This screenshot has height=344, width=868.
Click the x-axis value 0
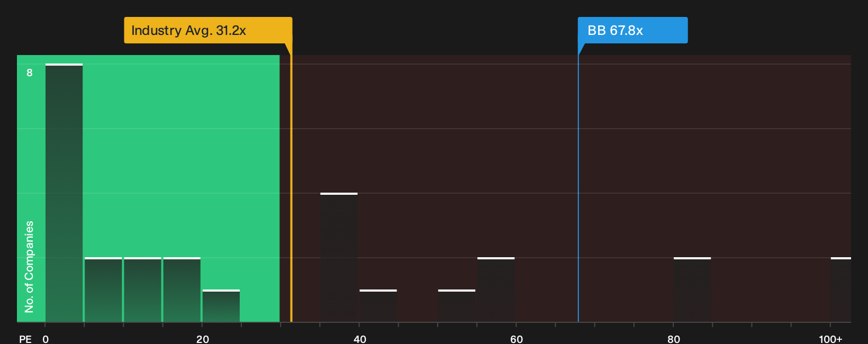[46, 339]
